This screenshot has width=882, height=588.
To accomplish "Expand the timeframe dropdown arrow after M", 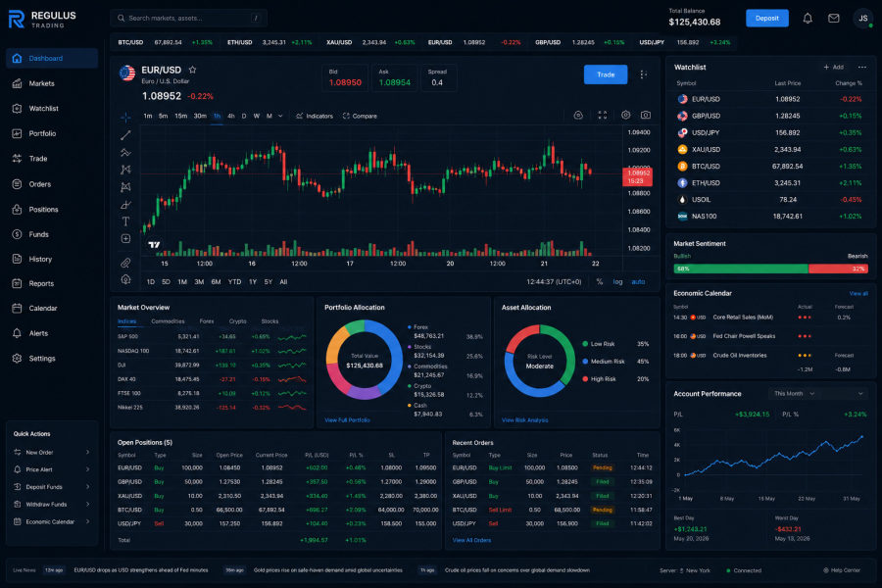I will [x=280, y=116].
